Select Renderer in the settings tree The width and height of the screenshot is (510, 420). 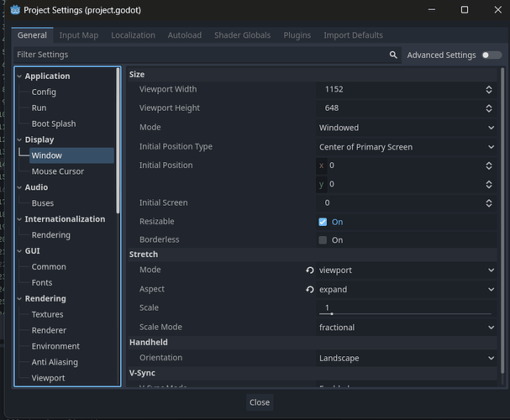pos(49,331)
